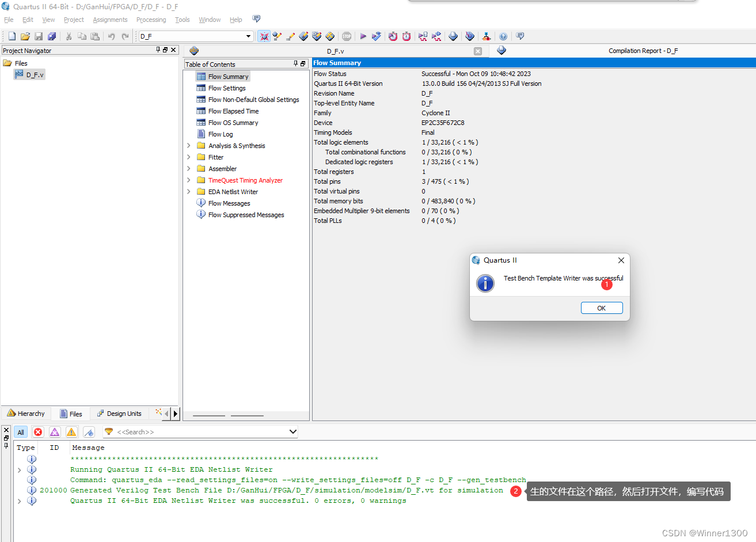Close the D_F.v tab

click(x=478, y=51)
